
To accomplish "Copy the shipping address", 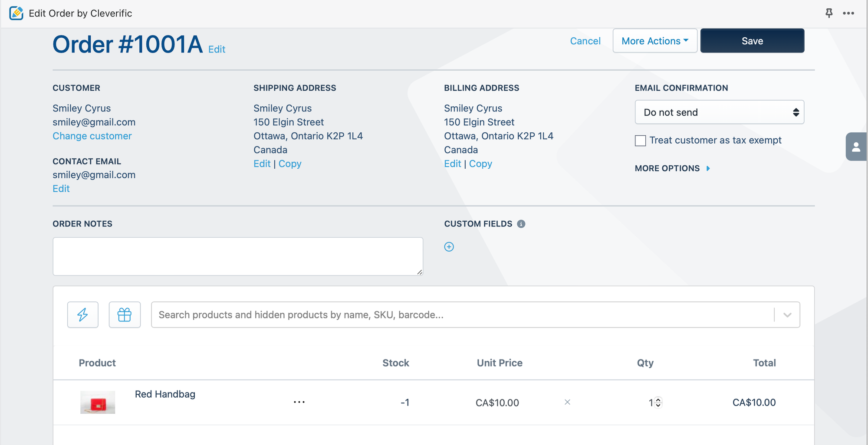I will (x=290, y=164).
